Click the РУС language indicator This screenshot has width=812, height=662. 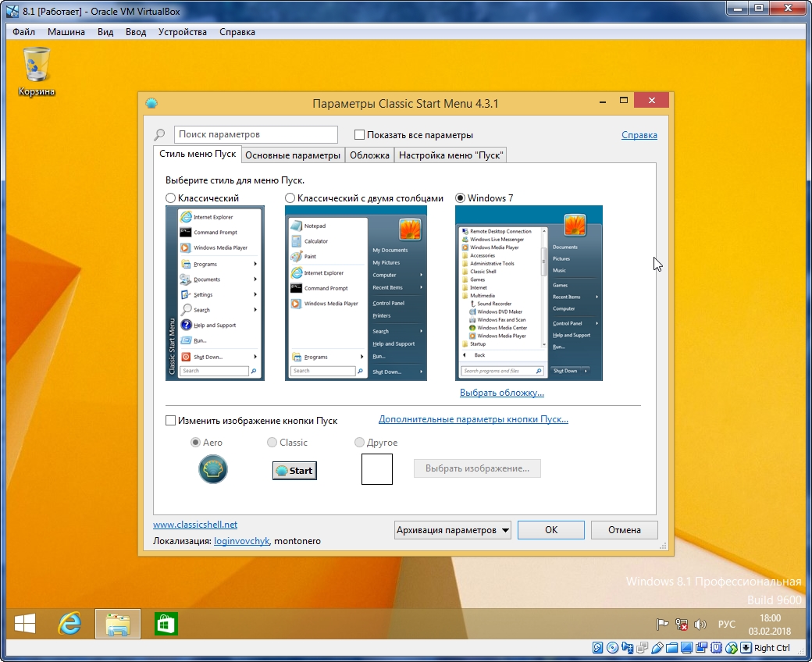point(727,625)
